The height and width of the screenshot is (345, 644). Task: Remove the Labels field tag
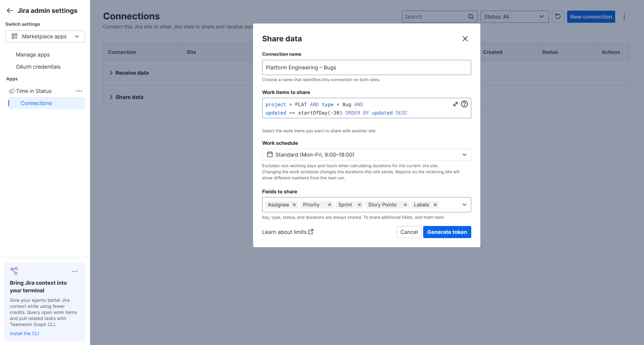435,205
